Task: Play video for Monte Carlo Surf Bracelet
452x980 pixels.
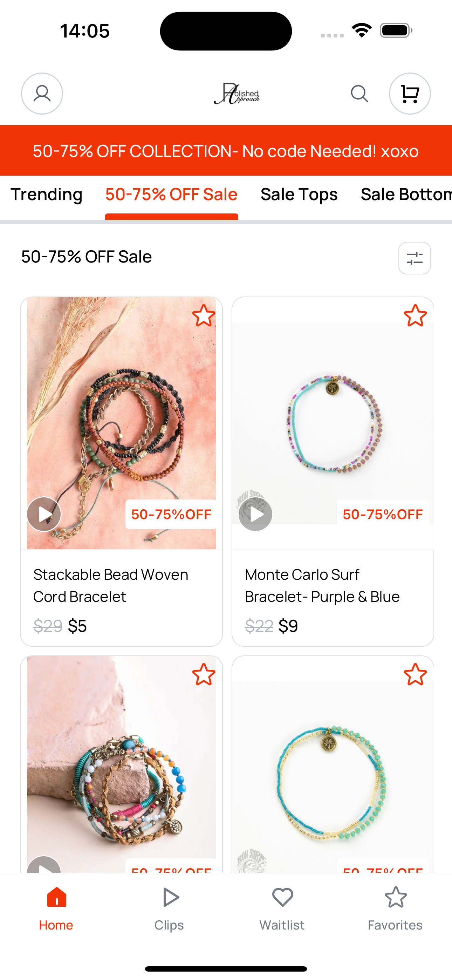Action: click(x=256, y=514)
